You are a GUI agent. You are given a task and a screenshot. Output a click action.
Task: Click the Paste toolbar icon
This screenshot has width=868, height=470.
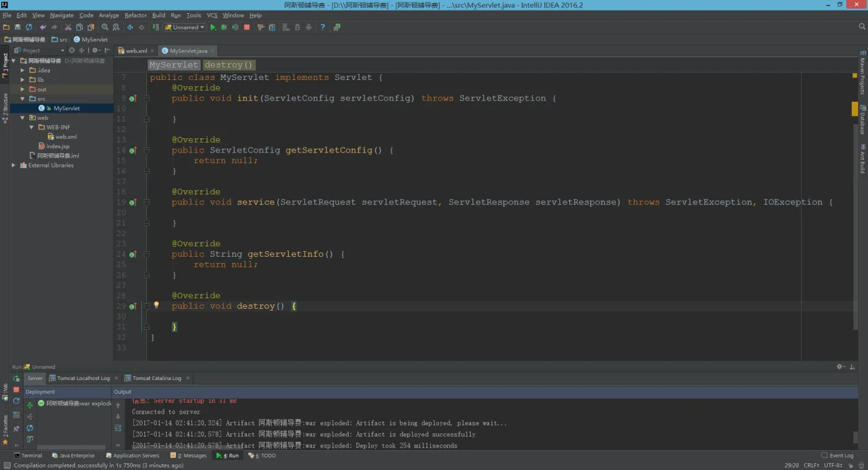pos(91,27)
